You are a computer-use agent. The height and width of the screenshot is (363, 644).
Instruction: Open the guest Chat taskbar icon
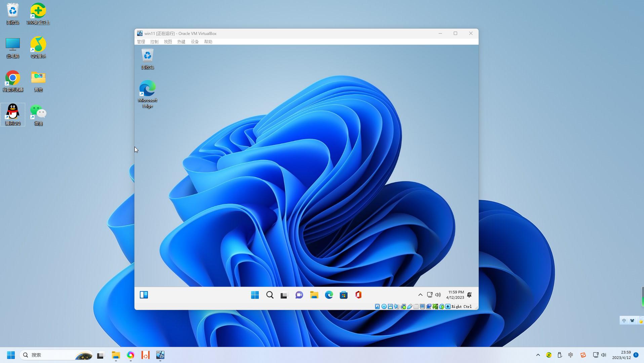[299, 295]
